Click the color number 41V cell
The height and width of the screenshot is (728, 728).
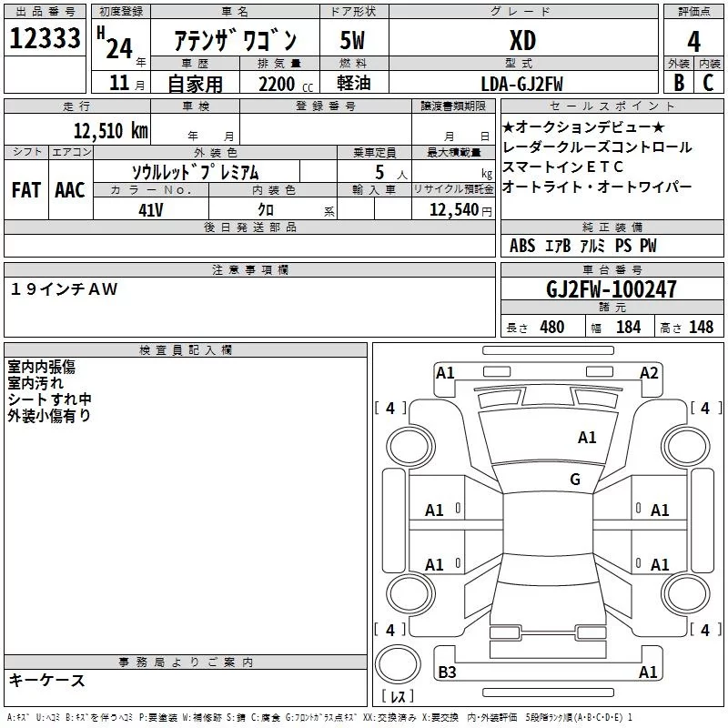(151, 210)
